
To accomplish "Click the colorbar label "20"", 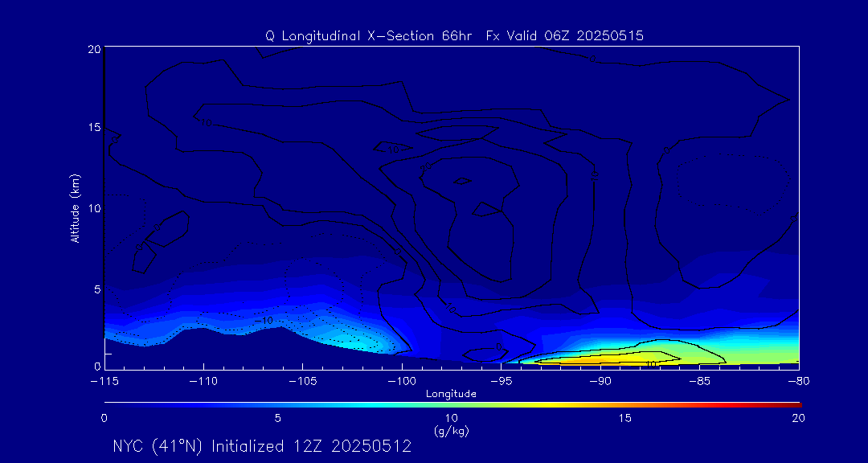I will [798, 418].
